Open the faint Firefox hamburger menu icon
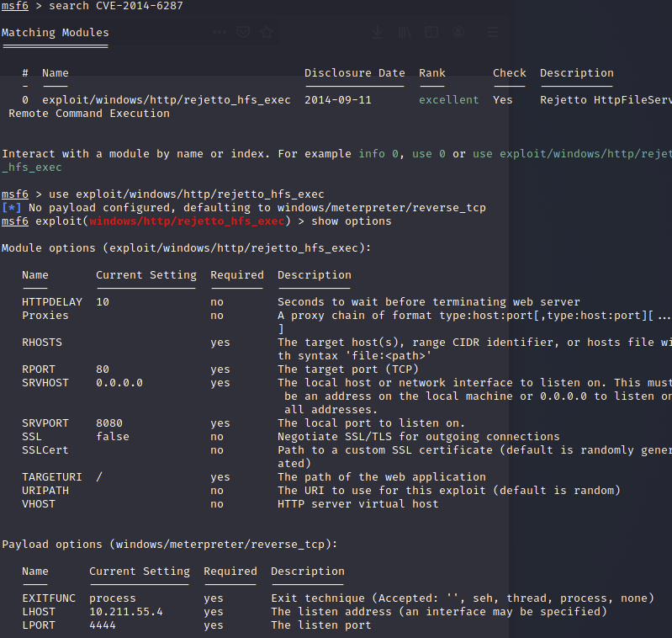Screen dimensions: 672x638 pyautogui.click(x=493, y=32)
